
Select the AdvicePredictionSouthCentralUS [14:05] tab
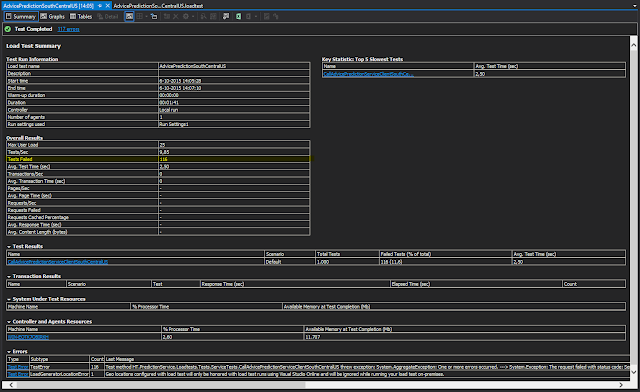tap(49, 6)
